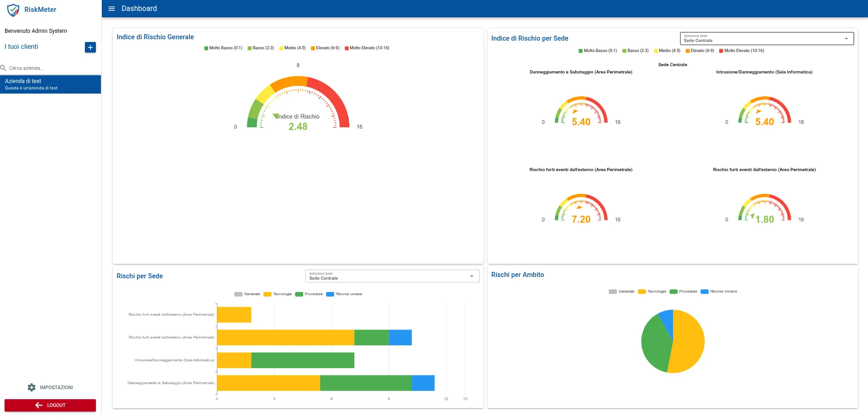Toggle Elevato (6-9) legend in per Sede panel
Image resolution: width=868 pixels, height=417 pixels.
[700, 51]
